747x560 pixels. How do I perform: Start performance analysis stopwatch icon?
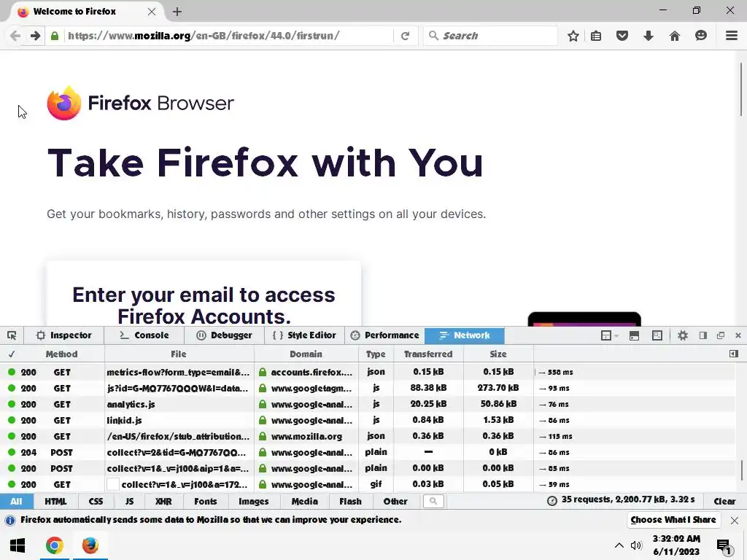click(x=551, y=501)
